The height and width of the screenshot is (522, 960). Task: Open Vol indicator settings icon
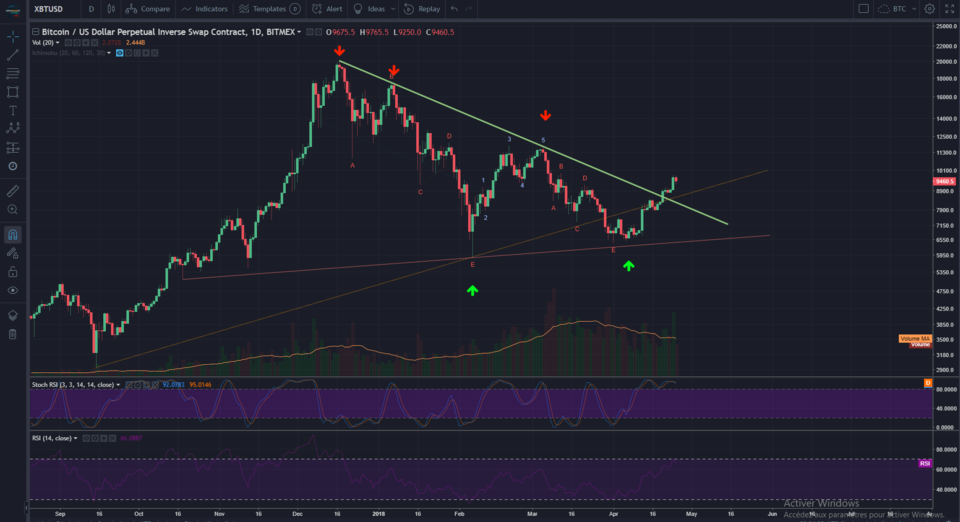[77, 43]
